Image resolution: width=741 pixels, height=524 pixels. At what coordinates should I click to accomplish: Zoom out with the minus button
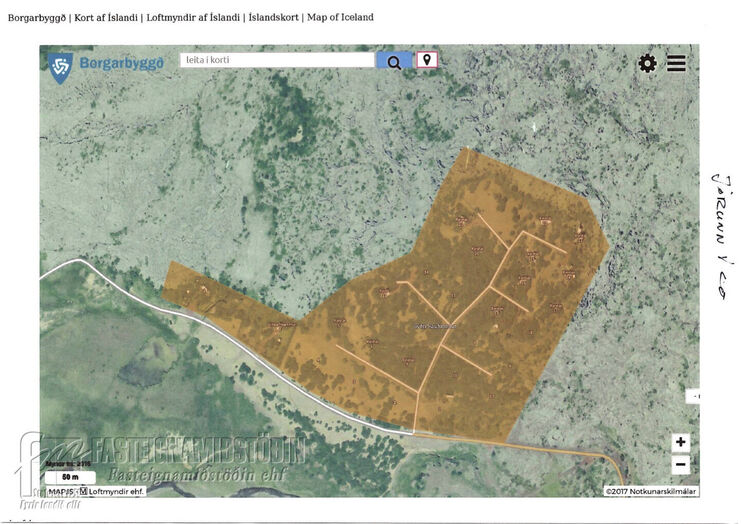click(681, 465)
